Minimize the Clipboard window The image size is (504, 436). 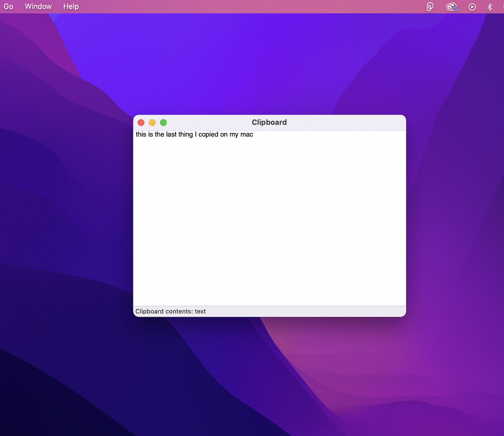(x=152, y=123)
